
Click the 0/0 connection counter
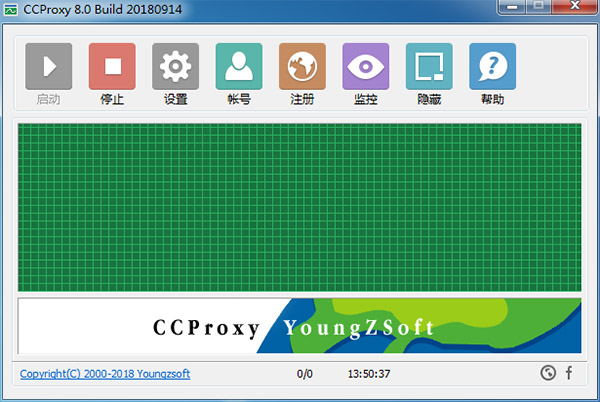304,374
